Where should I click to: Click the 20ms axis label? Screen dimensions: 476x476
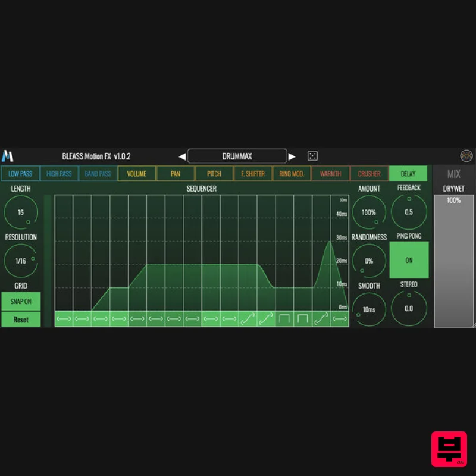pos(342,261)
